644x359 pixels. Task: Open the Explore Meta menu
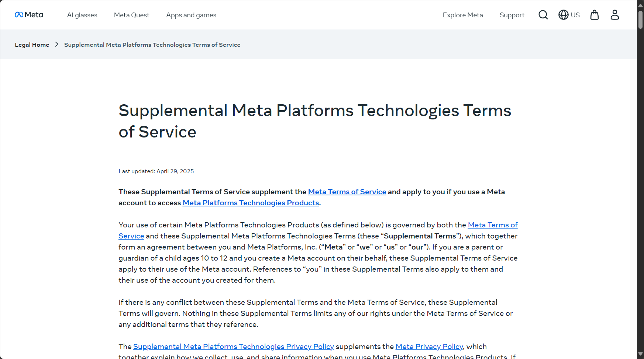(463, 15)
